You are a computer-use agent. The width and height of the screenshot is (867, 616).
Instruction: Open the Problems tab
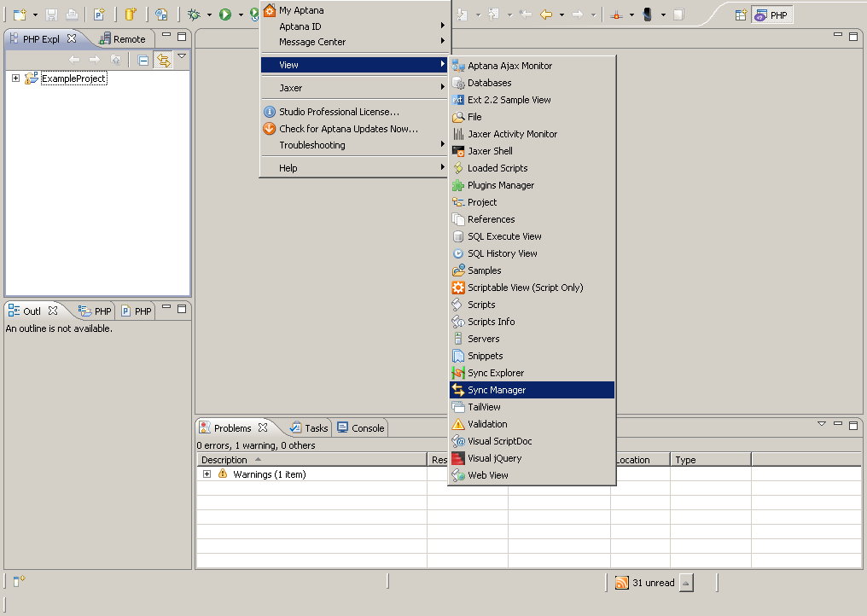pyautogui.click(x=233, y=428)
